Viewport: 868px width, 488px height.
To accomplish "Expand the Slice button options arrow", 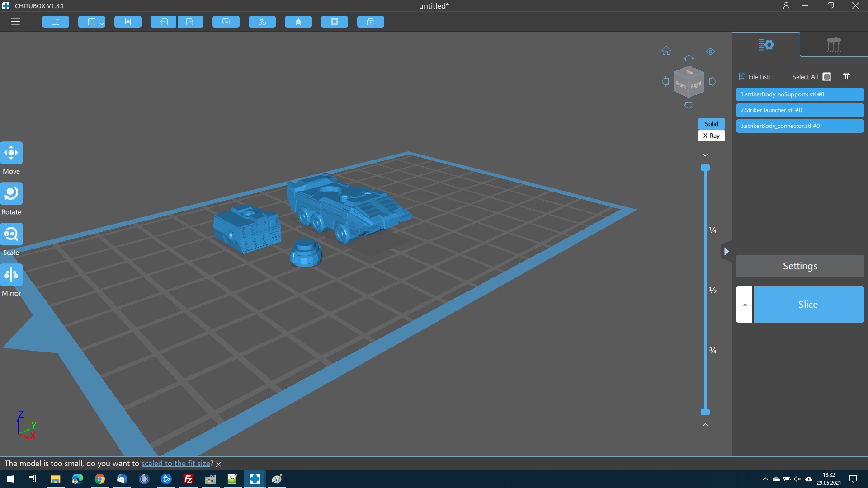I will pos(744,305).
